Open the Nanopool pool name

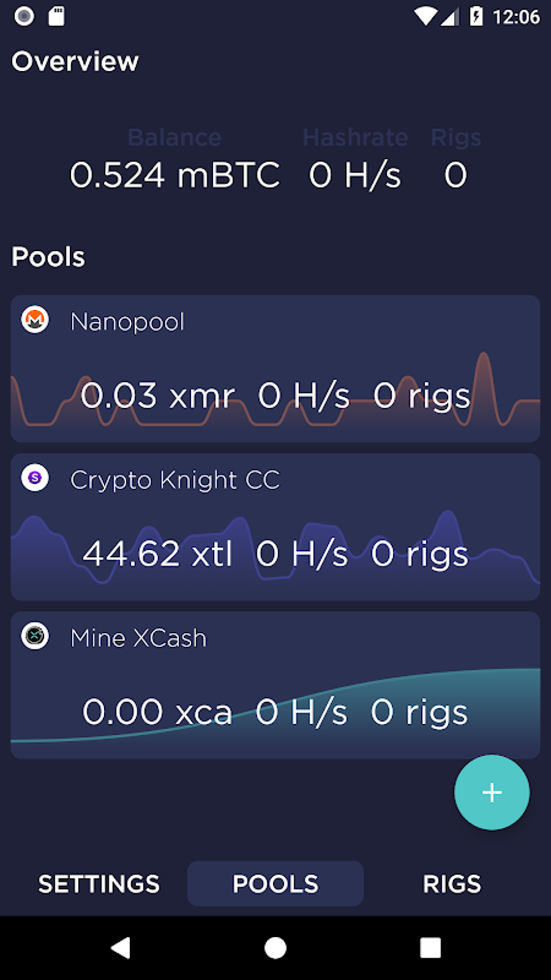pos(127,322)
